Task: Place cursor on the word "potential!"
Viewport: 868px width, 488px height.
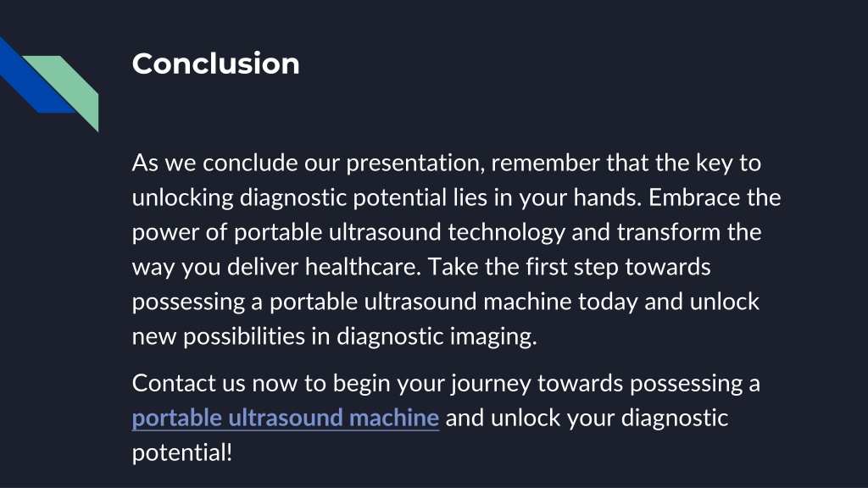Action: [x=182, y=453]
